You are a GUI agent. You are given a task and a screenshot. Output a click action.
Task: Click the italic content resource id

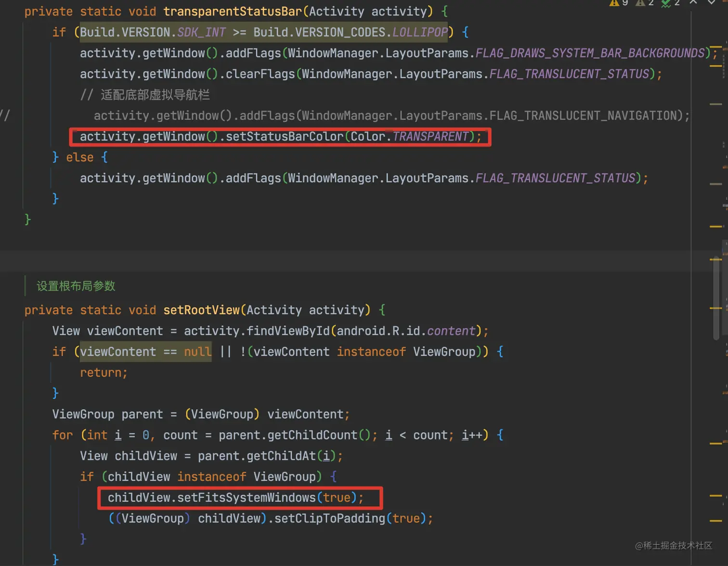tap(451, 331)
